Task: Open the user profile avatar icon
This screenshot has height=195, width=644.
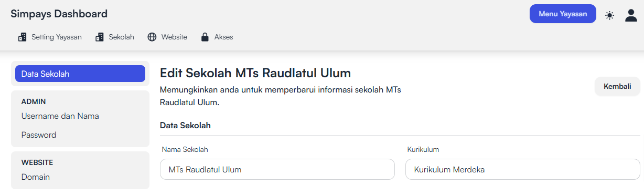Action: tap(631, 15)
